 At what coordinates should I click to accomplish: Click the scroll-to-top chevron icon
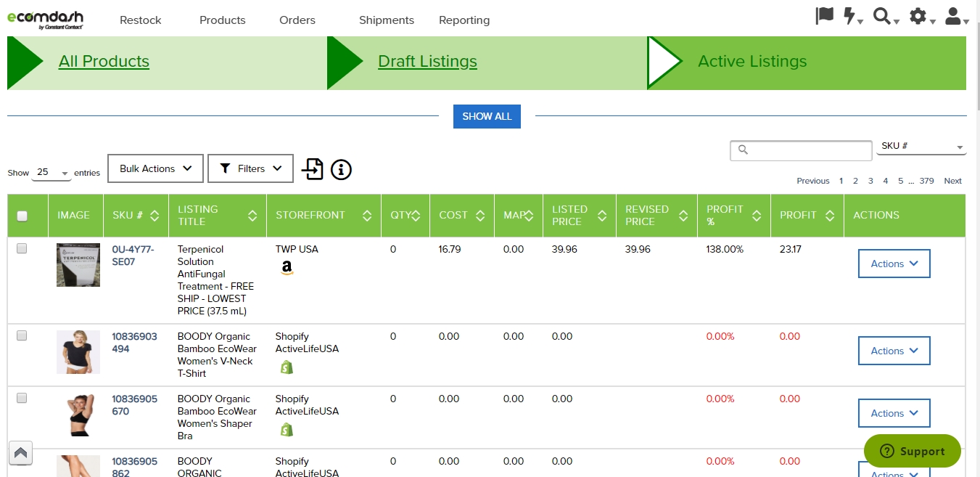(x=20, y=453)
